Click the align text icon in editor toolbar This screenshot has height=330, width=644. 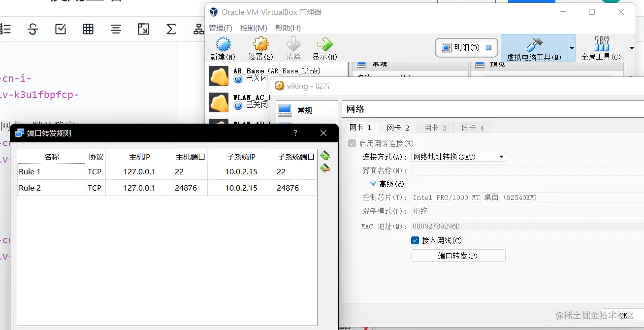point(116,29)
